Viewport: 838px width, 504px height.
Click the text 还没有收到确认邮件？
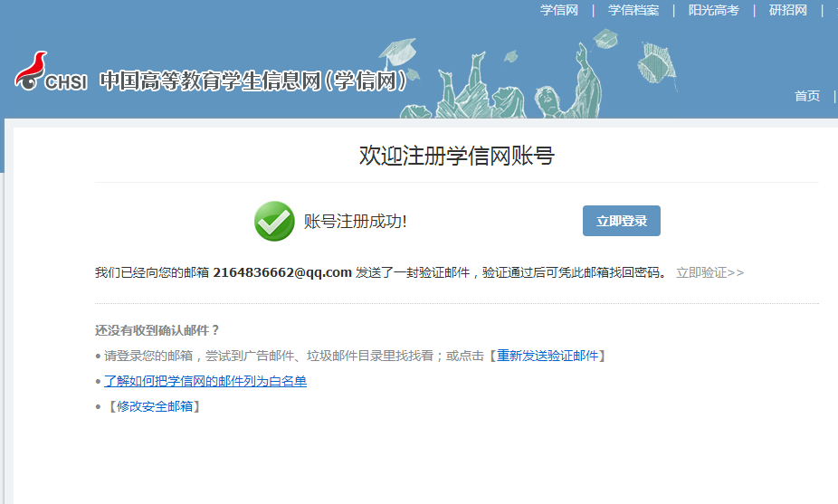tap(157, 330)
